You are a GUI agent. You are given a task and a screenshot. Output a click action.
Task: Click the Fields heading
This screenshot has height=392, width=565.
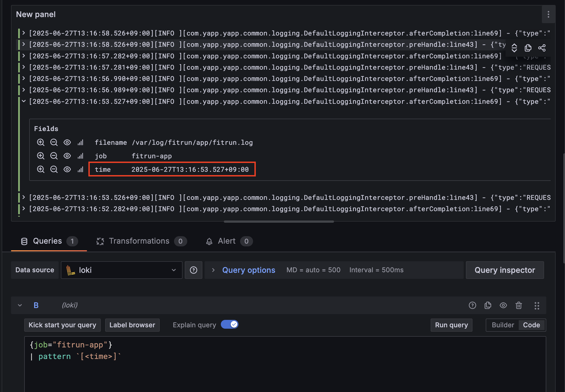click(46, 129)
